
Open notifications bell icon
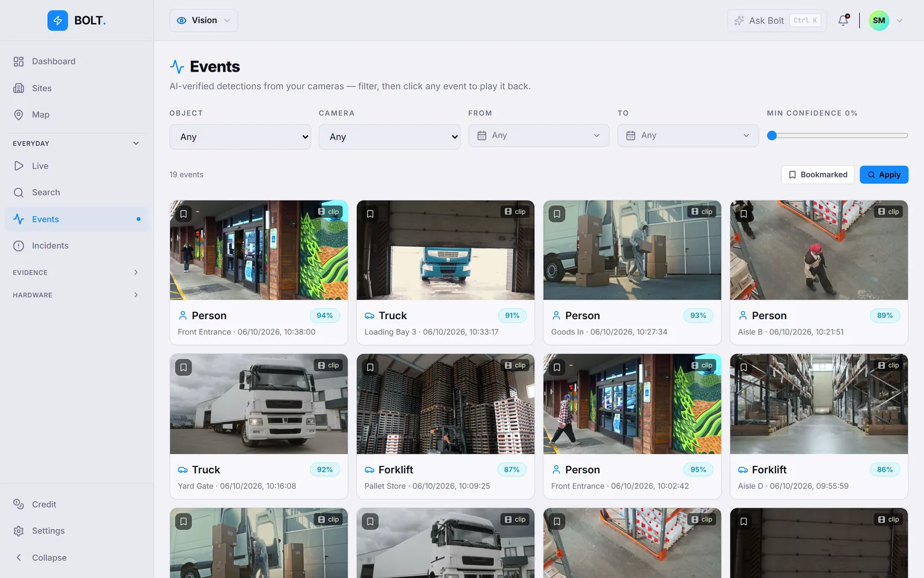coord(843,20)
